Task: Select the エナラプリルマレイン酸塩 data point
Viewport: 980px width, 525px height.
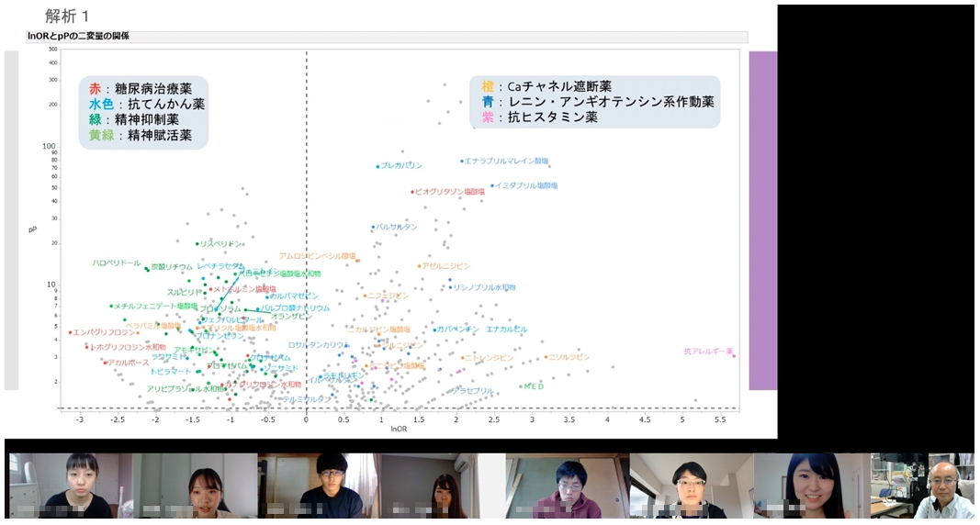Action: pyautogui.click(x=462, y=161)
